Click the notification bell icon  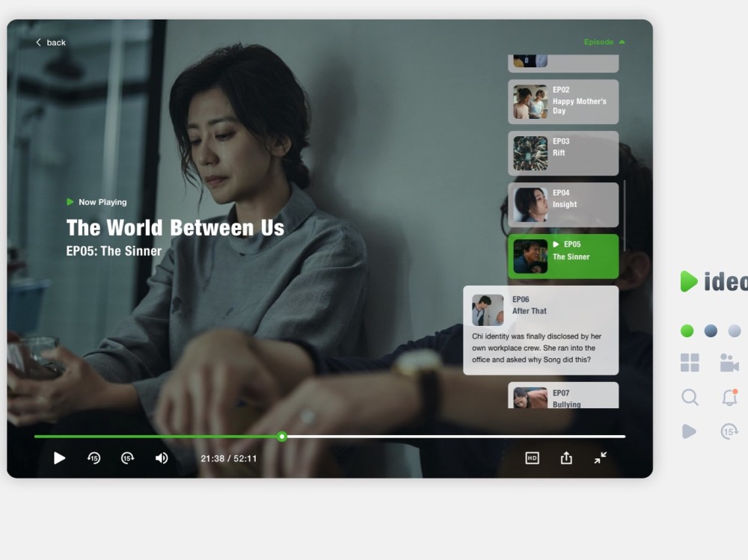click(730, 397)
